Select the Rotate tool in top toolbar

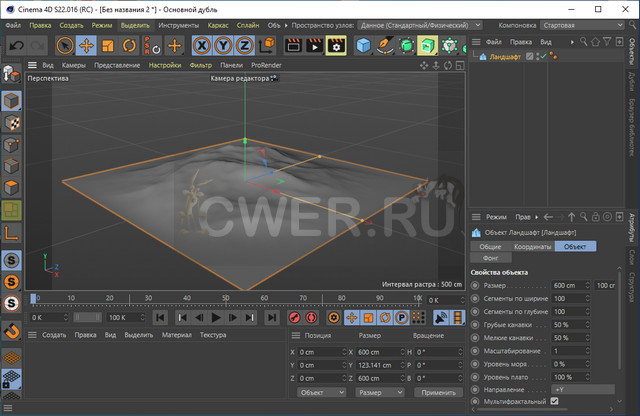[130, 45]
